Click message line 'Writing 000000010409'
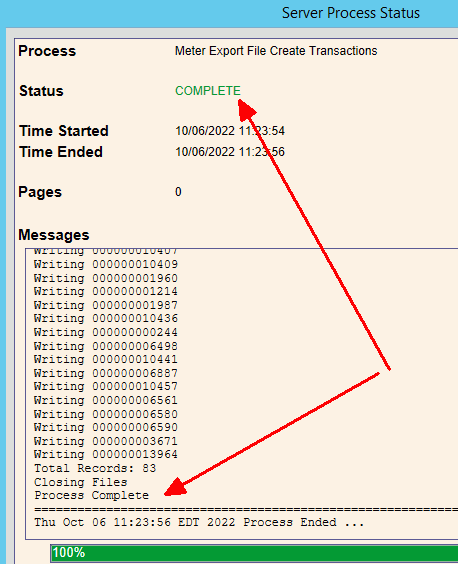The image size is (458, 564). [106, 264]
